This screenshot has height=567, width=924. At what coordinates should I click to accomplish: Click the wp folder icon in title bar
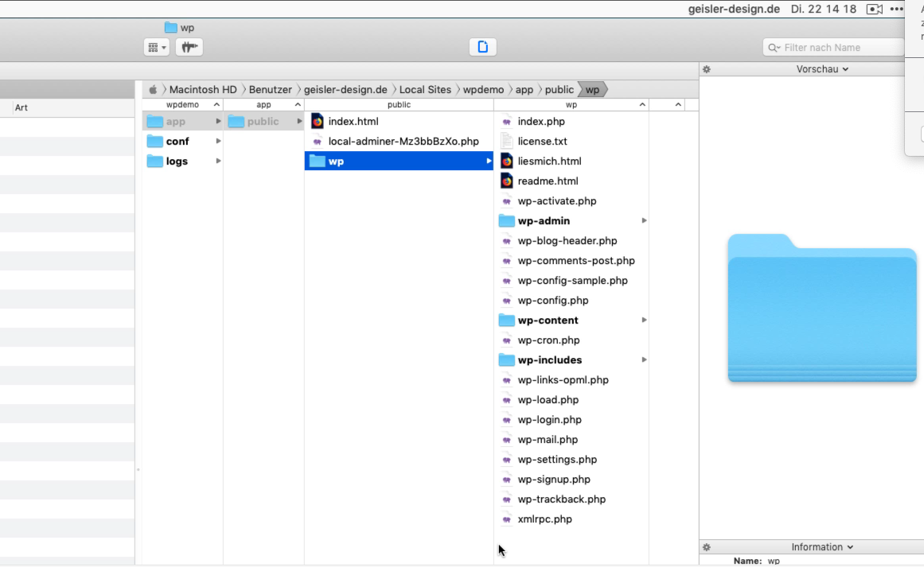click(171, 27)
